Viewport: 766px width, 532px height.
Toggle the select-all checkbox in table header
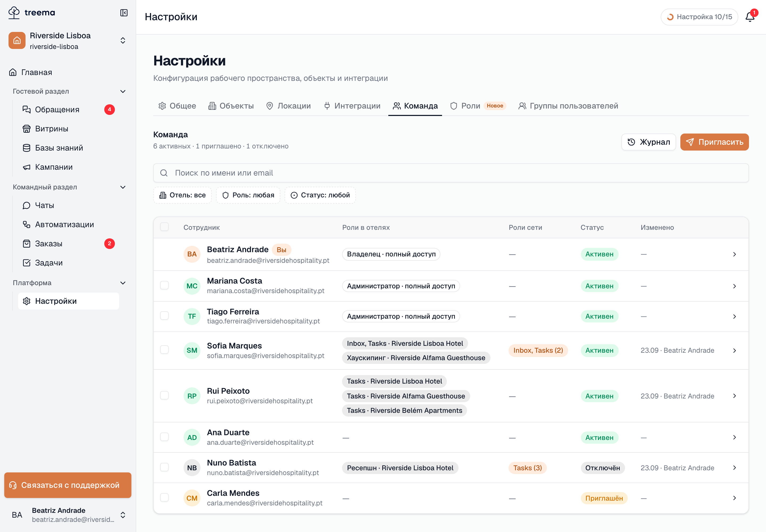tap(164, 227)
